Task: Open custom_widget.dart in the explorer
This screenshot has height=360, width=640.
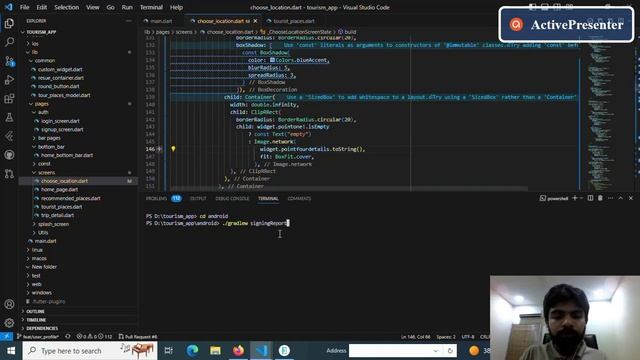Action: pyautogui.click(x=60, y=69)
